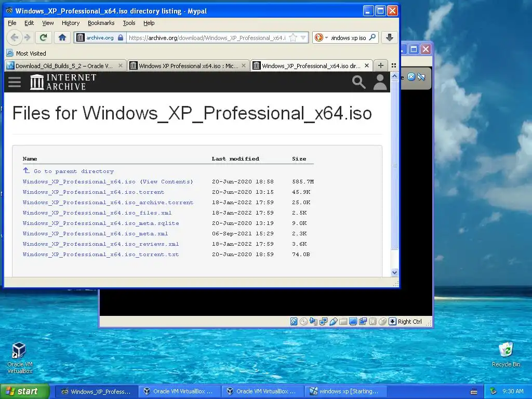Click VirtualBox CPU status icon
The height and width of the screenshot is (399, 532).
[373, 321]
